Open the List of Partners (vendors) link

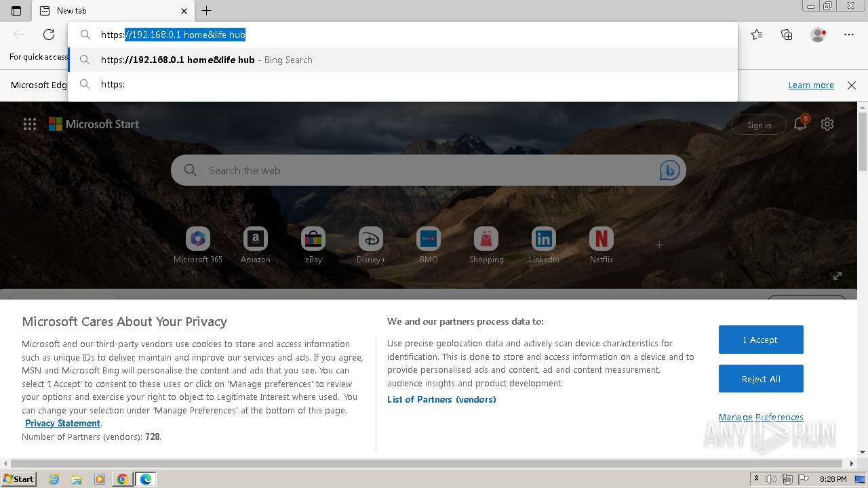pos(441,399)
